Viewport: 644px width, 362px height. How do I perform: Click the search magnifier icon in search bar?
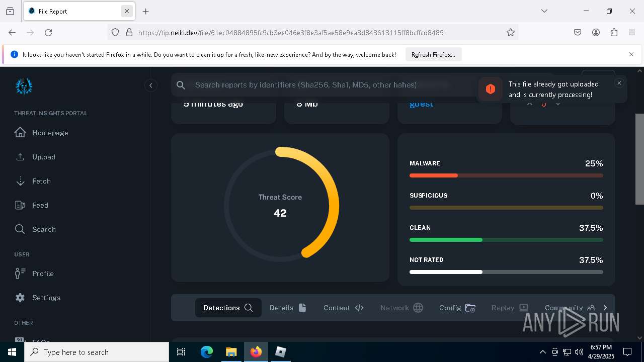pos(181,85)
